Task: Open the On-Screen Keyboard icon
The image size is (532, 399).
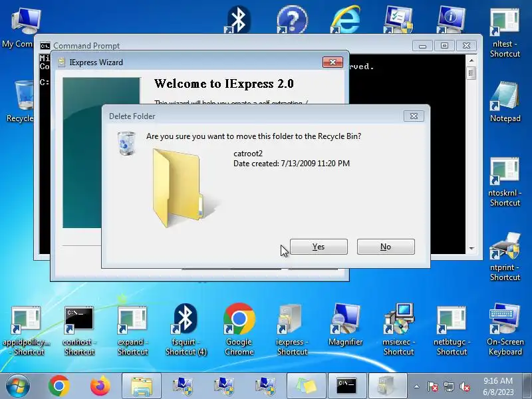Action: tap(505, 330)
